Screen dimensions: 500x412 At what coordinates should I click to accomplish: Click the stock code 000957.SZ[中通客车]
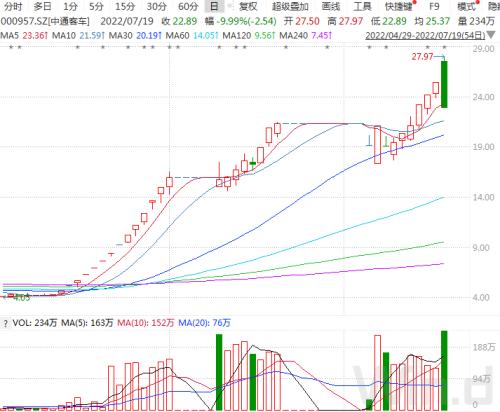point(45,21)
